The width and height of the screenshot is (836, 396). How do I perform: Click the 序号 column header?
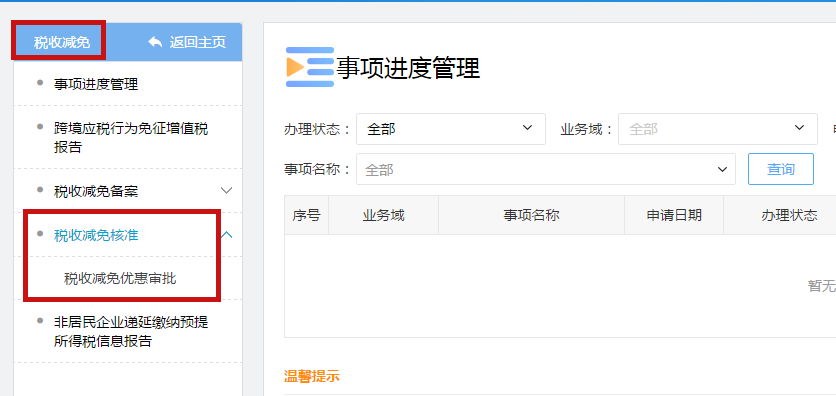point(307,215)
